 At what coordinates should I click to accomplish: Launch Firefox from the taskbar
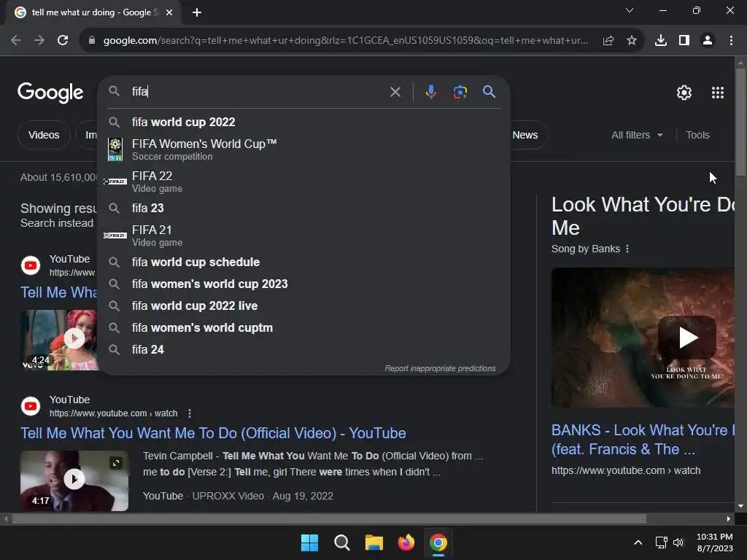click(x=406, y=542)
